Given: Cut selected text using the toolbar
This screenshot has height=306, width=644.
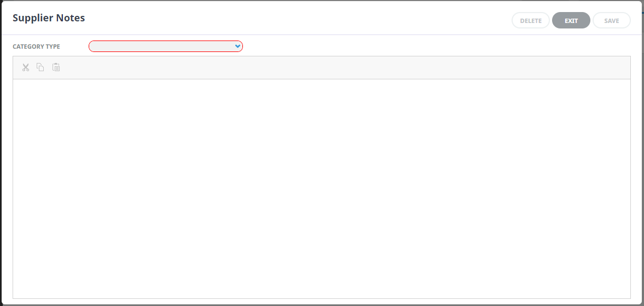Looking at the screenshot, I should coord(25,68).
